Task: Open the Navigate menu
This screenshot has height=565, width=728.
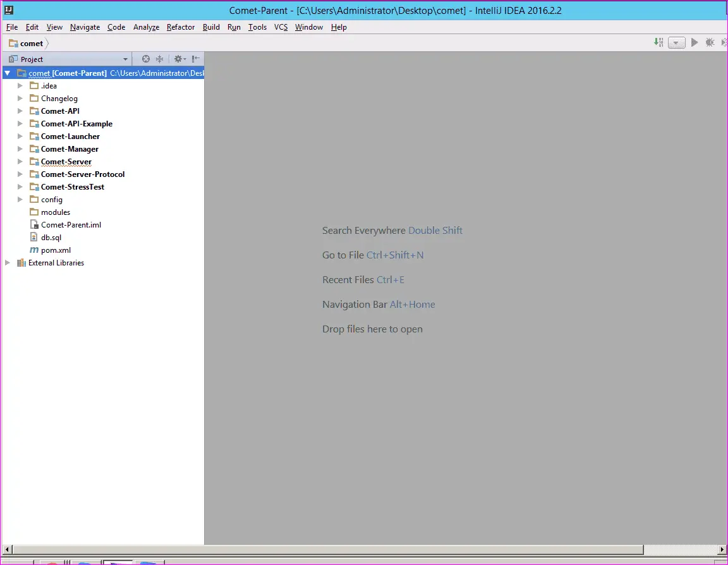Action: 85,27
